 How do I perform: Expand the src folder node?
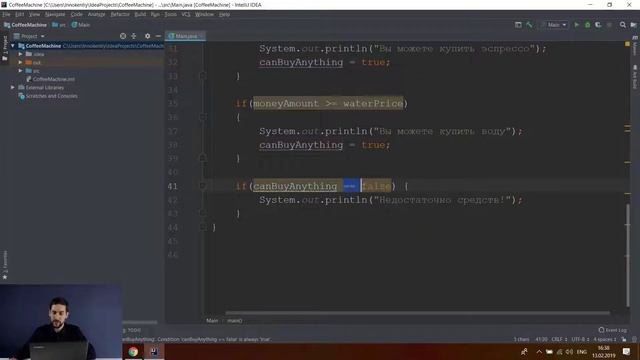point(20,71)
